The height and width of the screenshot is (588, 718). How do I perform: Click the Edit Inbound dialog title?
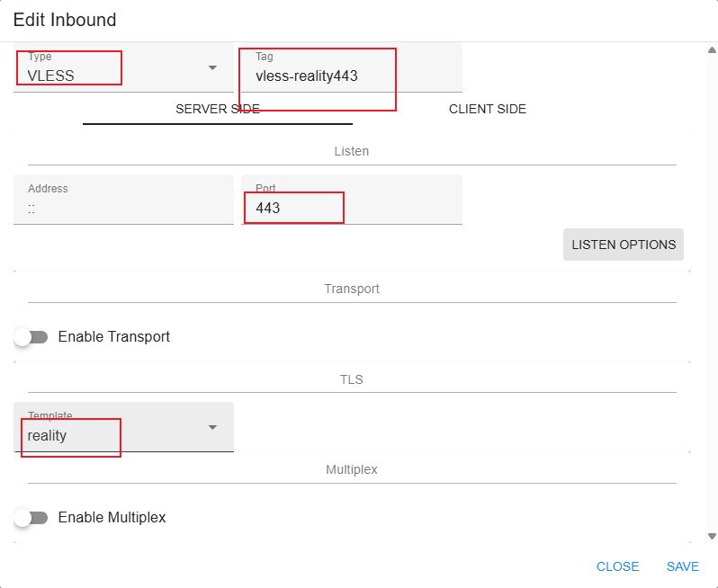click(x=65, y=19)
